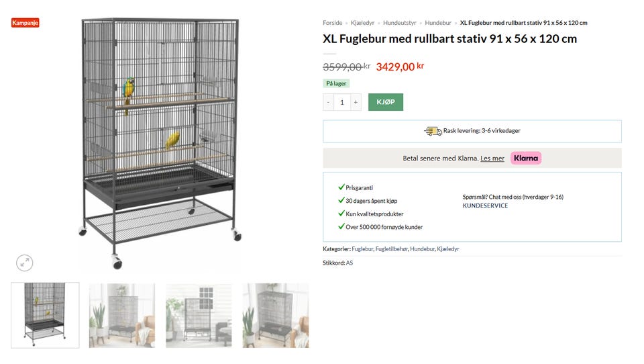The height and width of the screenshot is (364, 644).
Task: Increase quantity with plus button
Action: (356, 102)
